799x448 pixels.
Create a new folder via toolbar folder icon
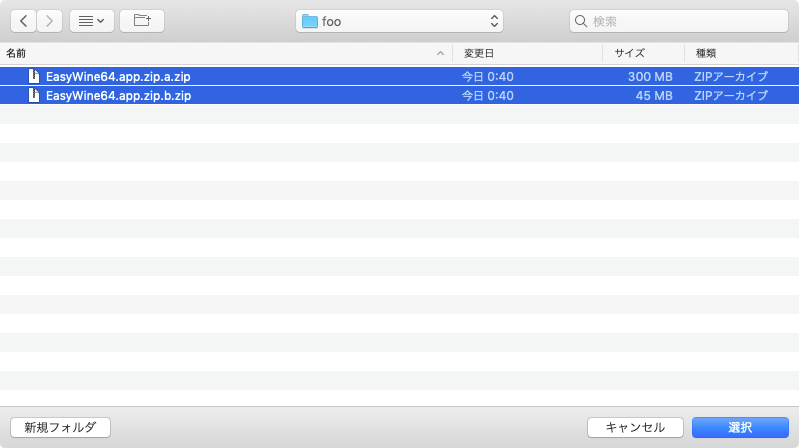coord(142,21)
